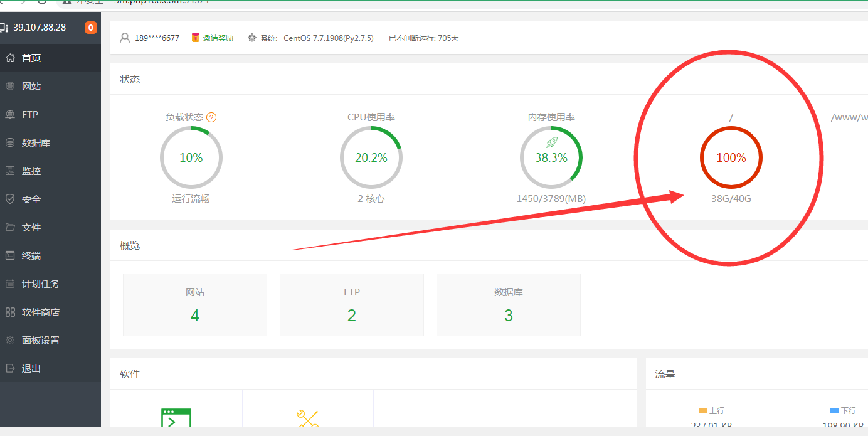This screenshot has width=868, height=436.
Task: Click the globe icon for 网站
Action: click(10, 86)
